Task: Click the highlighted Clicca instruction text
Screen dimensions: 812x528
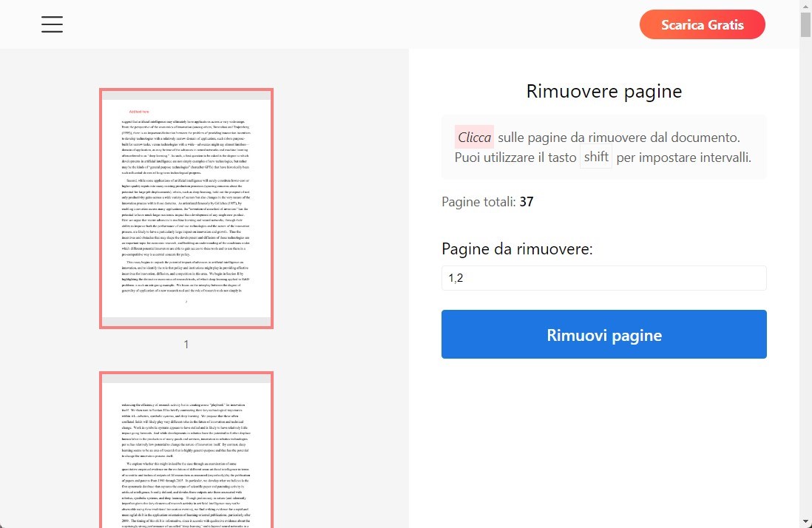Action: click(474, 137)
